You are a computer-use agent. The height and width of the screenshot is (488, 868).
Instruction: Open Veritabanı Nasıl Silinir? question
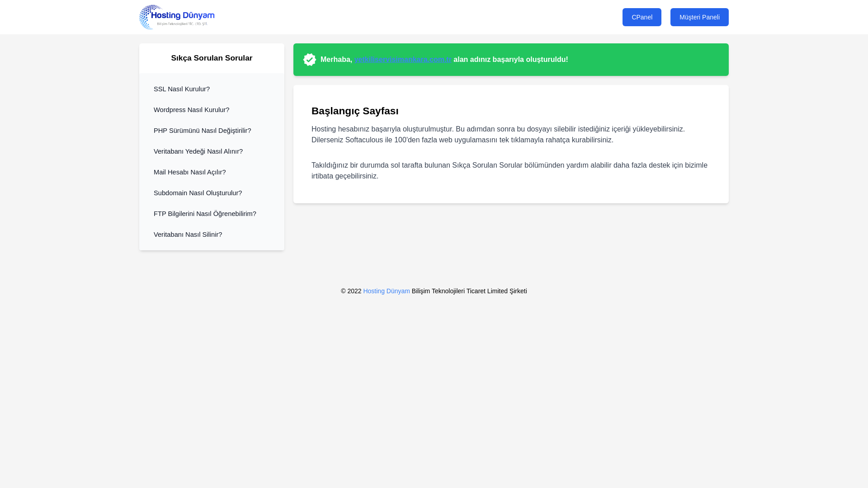click(188, 235)
